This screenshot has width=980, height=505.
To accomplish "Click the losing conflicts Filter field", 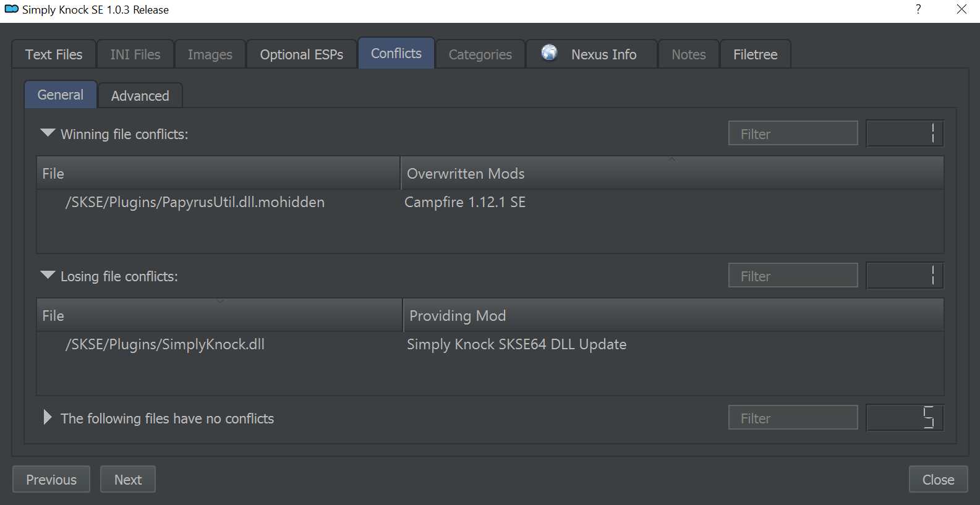I will [793, 276].
